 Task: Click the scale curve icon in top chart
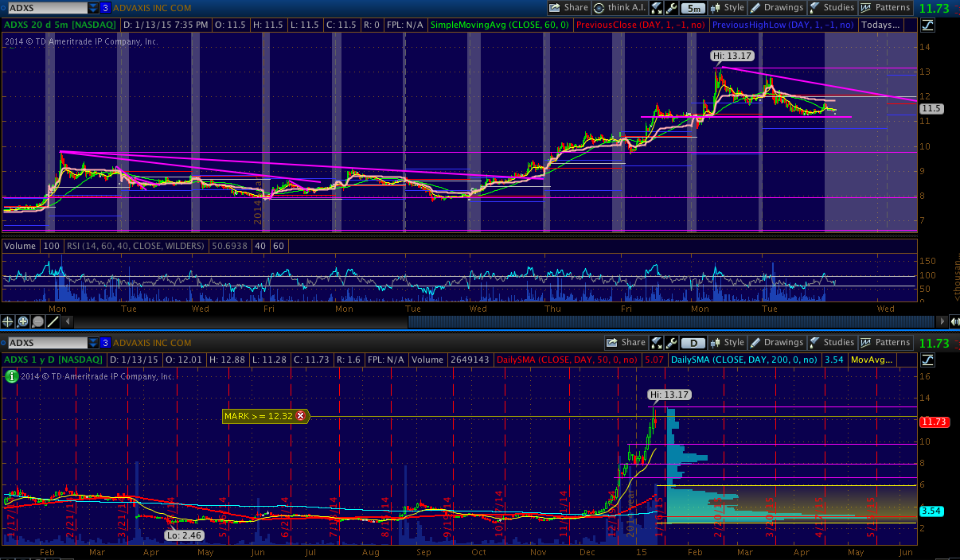click(927, 25)
